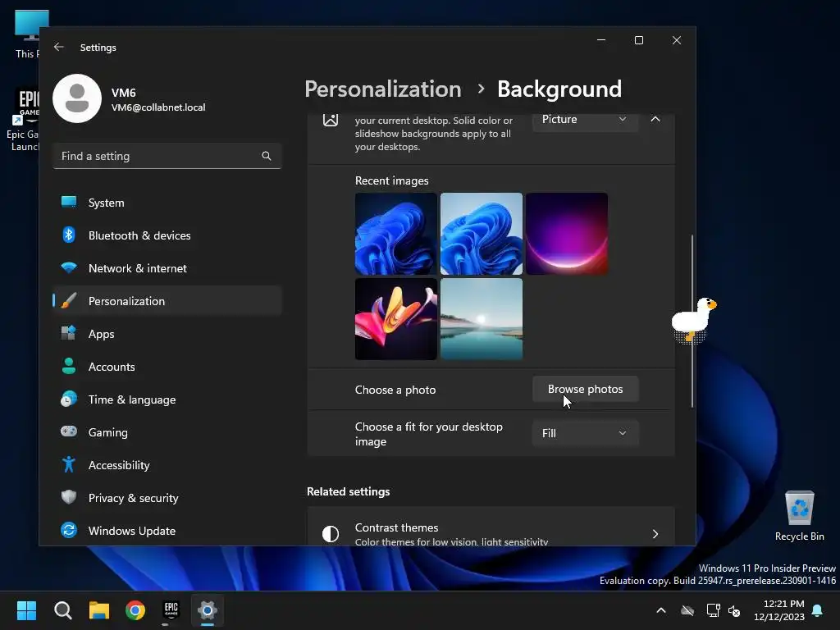Click the Time & language clock icon
Viewport: 840px width, 630px height.
point(69,399)
